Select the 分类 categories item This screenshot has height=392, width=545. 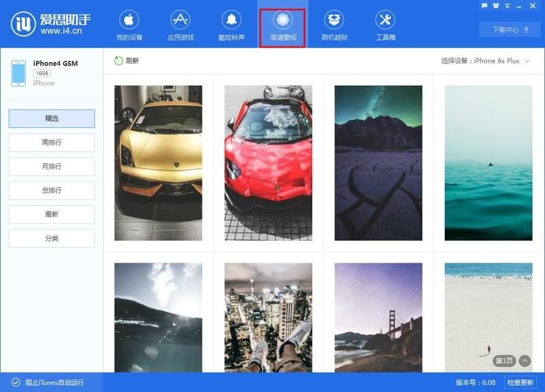coord(52,238)
